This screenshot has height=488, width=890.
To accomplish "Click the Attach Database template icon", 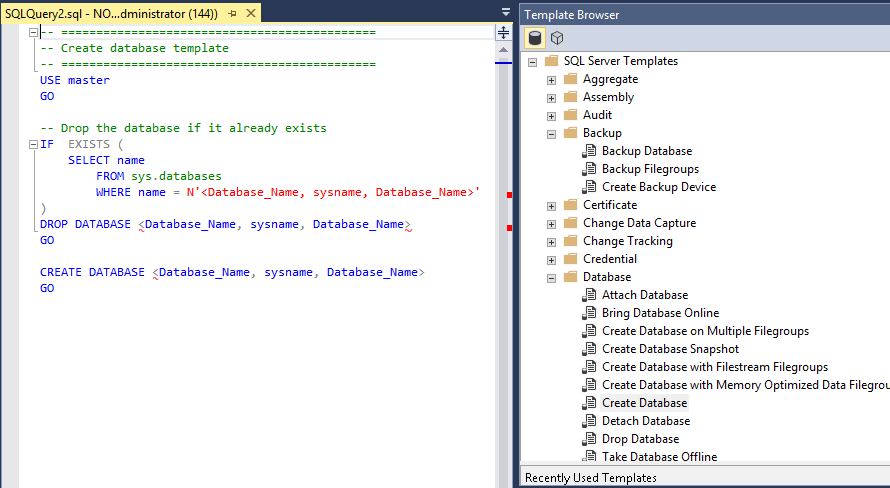I will (x=589, y=295).
